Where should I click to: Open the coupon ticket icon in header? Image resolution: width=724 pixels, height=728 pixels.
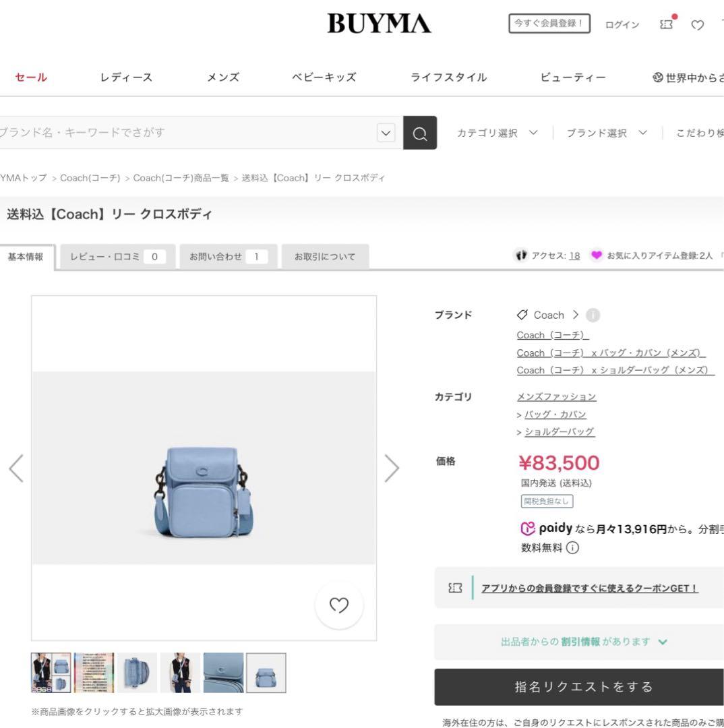pyautogui.click(x=667, y=24)
